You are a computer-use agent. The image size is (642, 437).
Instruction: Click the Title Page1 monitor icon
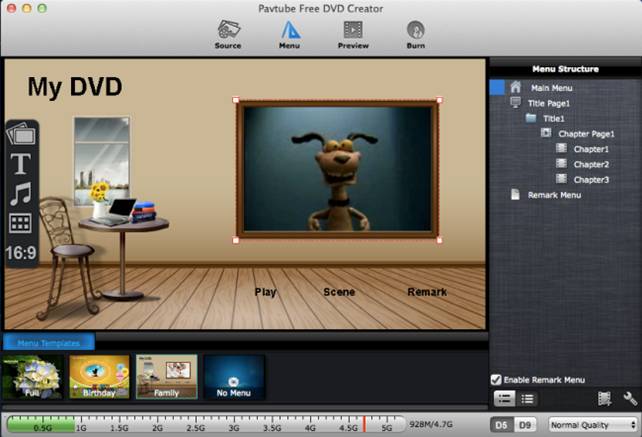tap(515, 102)
